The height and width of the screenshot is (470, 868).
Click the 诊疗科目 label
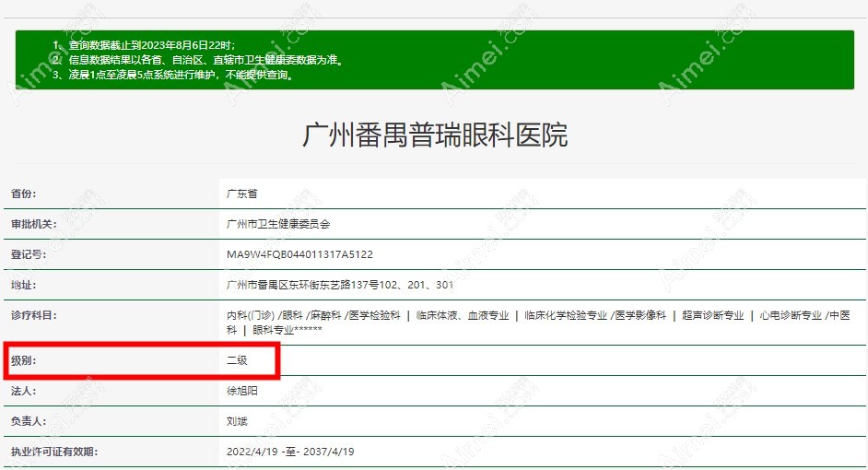coord(34,315)
